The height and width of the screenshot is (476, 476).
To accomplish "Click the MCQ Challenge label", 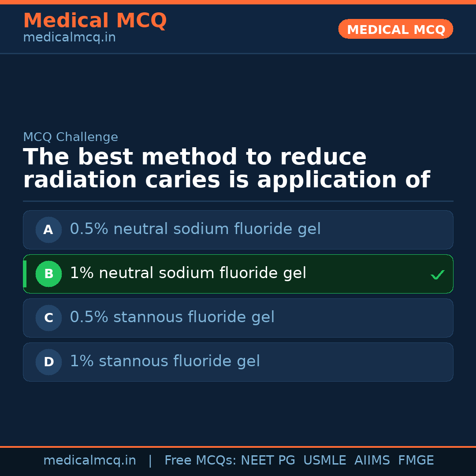I will click(71, 137).
